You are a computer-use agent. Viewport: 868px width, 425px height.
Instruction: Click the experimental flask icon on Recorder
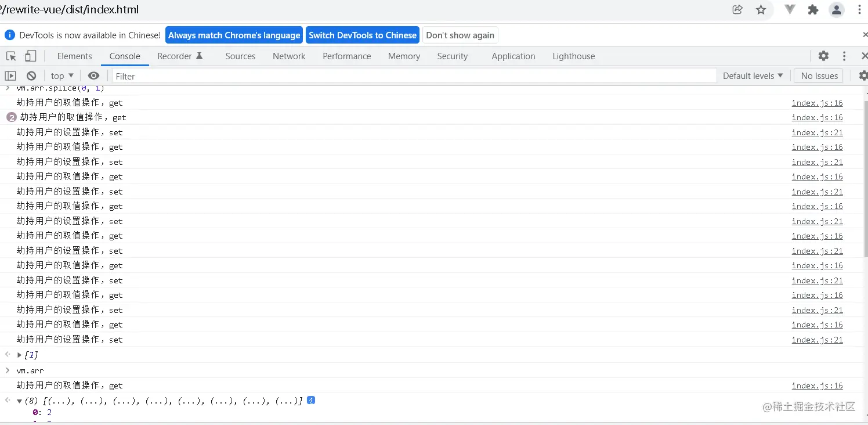(x=200, y=56)
